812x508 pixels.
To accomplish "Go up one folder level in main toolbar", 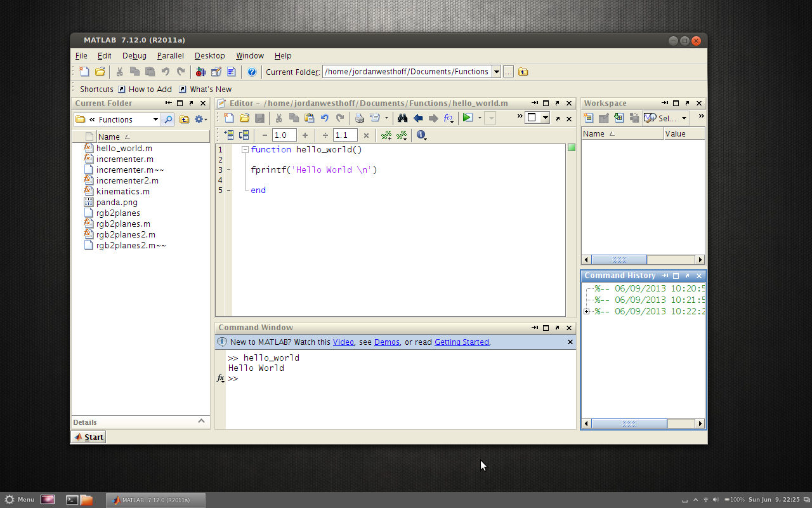I will tap(523, 72).
